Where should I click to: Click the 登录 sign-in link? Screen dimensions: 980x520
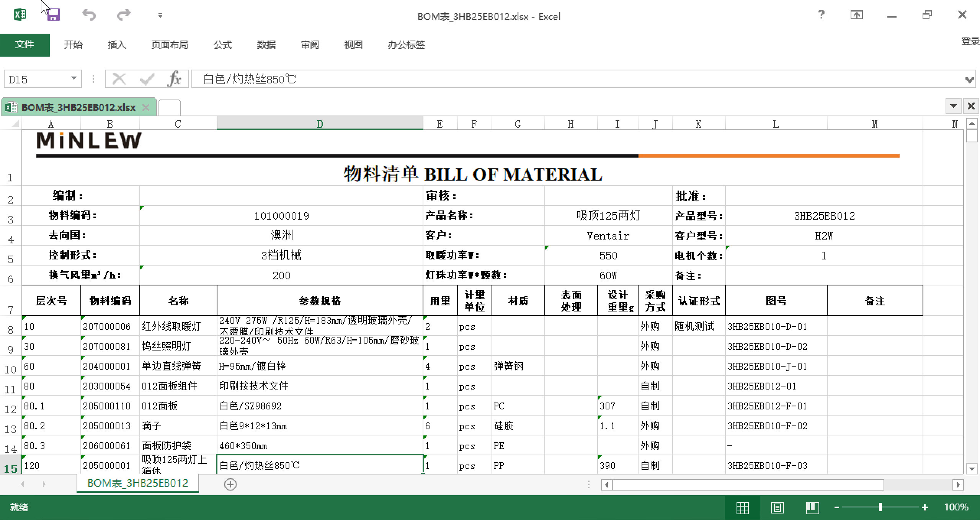(970, 41)
